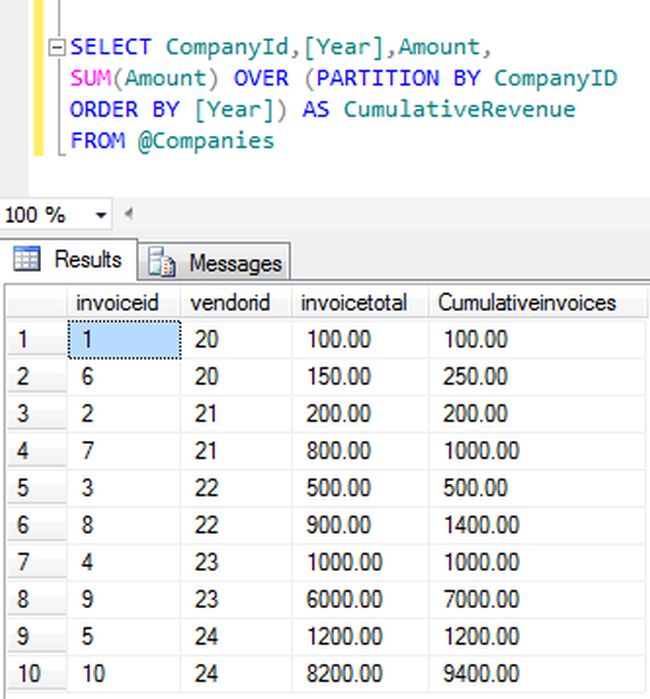Select the Cumulativeinvoices column header
Viewport: 650px width, 699px height.
[537, 303]
